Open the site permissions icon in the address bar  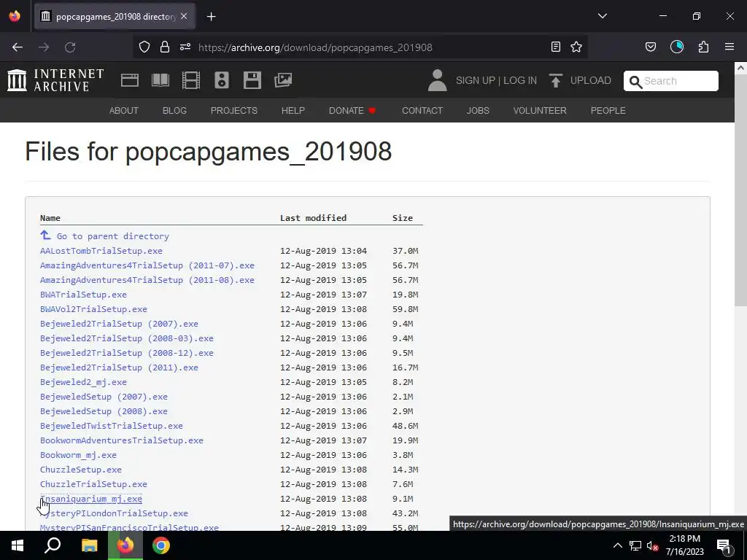(x=185, y=47)
